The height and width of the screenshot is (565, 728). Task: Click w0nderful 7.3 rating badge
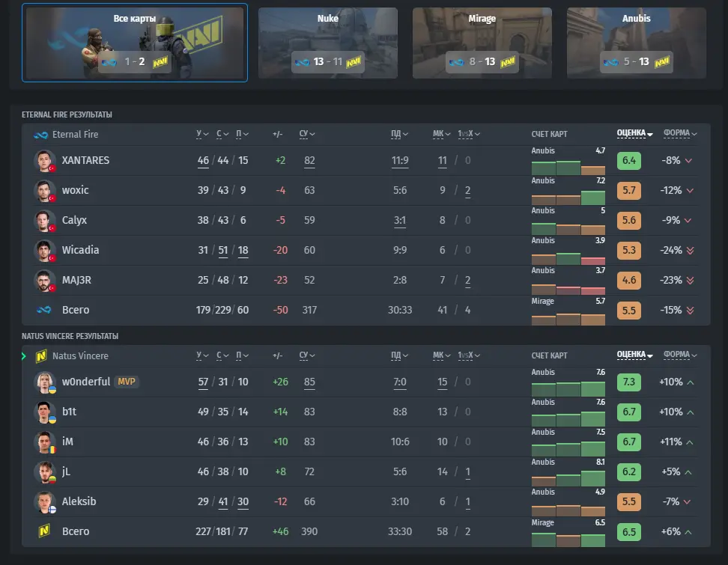point(628,382)
